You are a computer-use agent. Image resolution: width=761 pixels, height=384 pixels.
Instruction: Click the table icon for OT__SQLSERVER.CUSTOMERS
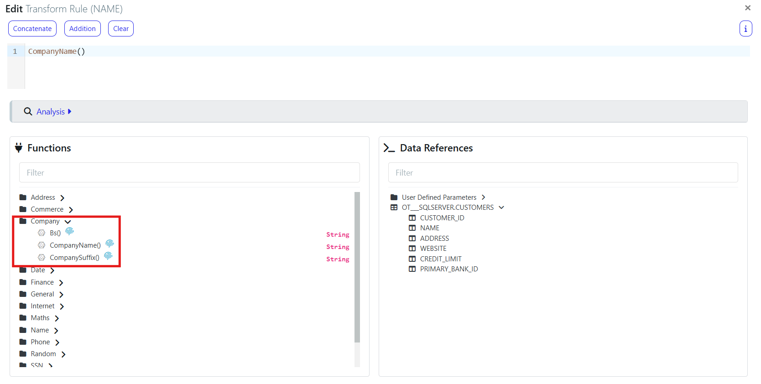pos(394,207)
